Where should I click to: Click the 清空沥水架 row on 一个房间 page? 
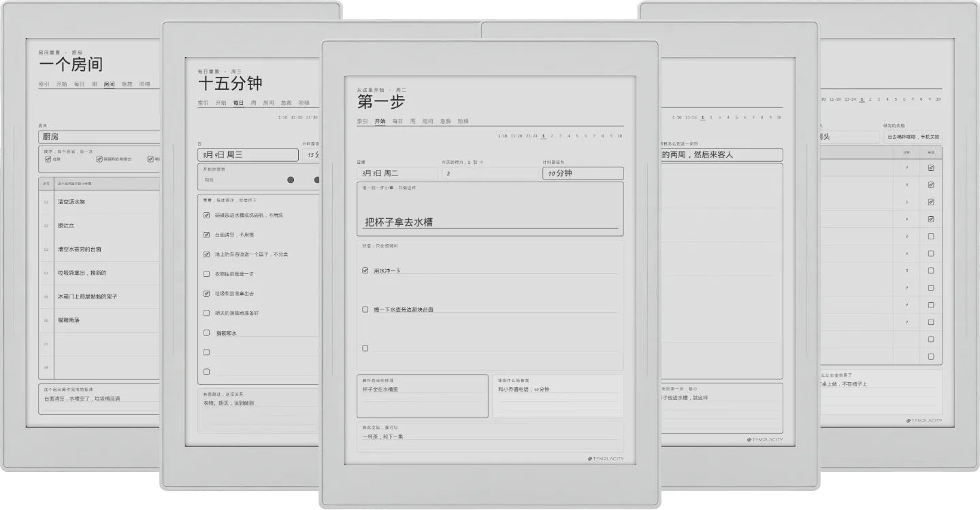click(x=99, y=202)
